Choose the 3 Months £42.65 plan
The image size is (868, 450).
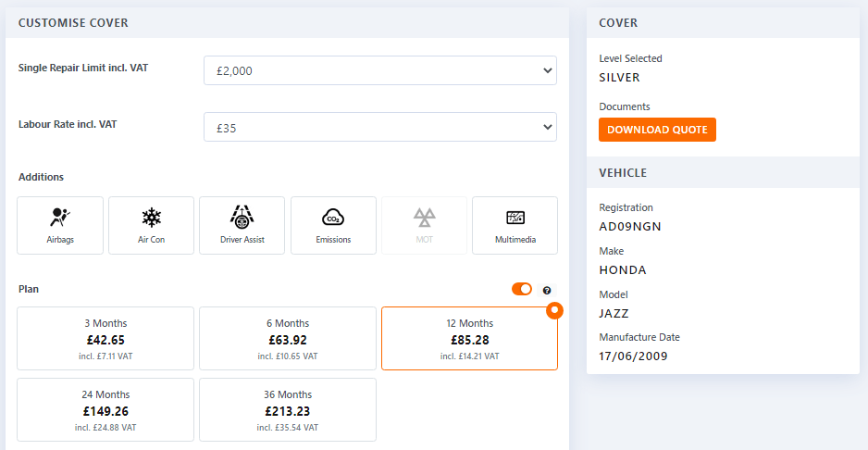pos(105,339)
